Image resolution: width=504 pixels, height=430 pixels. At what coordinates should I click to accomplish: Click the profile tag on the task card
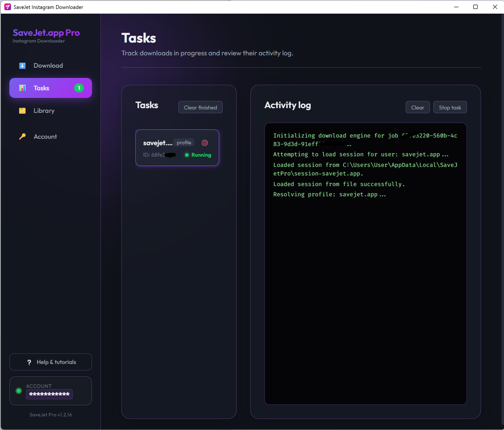coord(184,143)
